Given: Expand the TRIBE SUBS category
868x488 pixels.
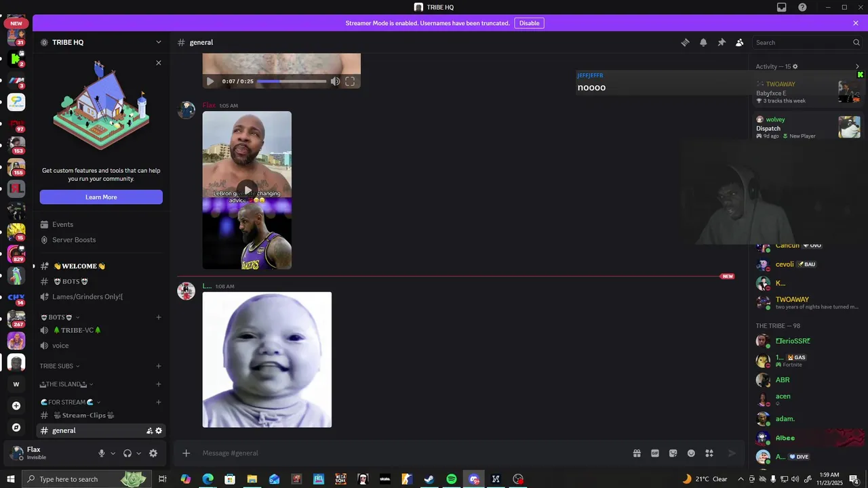Looking at the screenshot, I should [60, 366].
